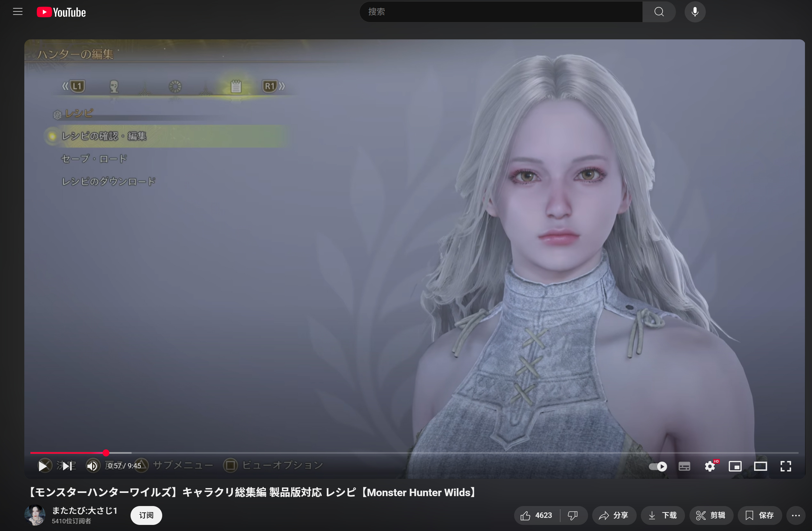Open the YouTube hamburger guide menu
812x531 pixels.
(18, 12)
